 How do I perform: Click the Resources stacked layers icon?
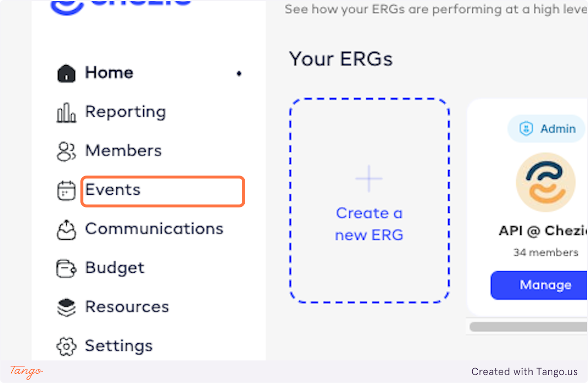(x=66, y=307)
